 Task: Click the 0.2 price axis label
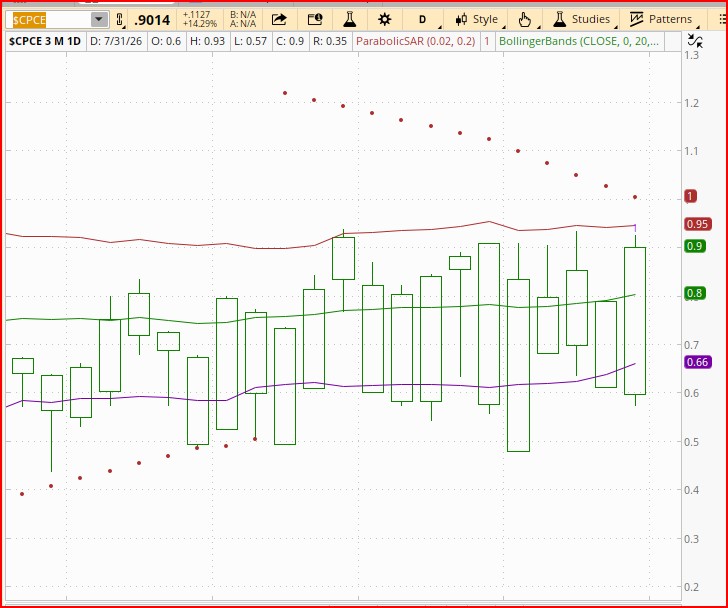pos(692,587)
